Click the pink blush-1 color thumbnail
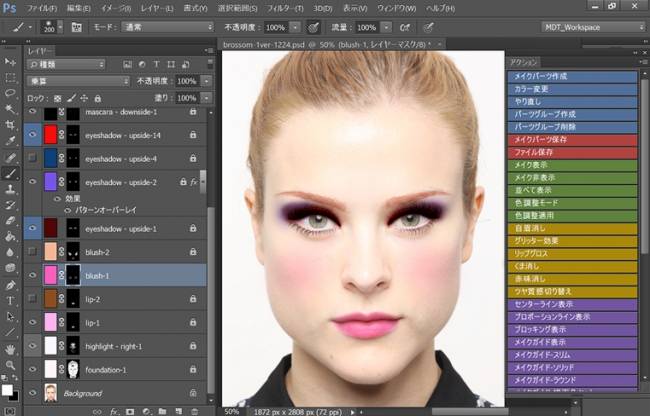This screenshot has width=650, height=416. pos(51,276)
